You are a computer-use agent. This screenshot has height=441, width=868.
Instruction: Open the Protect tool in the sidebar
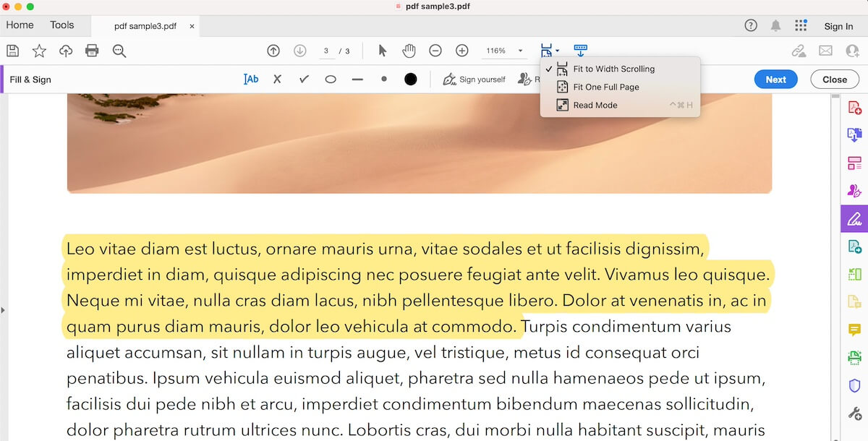click(x=854, y=385)
